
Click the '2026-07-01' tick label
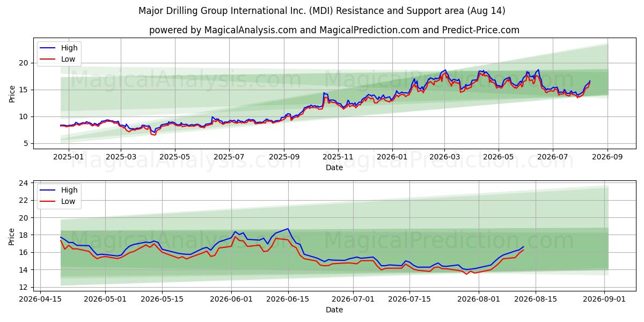[353, 299]
